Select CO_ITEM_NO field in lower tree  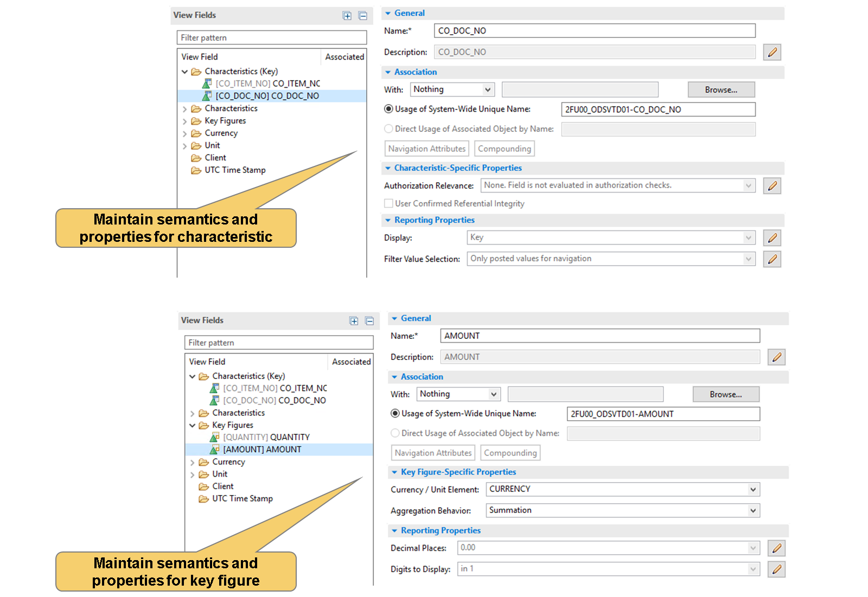268,388
